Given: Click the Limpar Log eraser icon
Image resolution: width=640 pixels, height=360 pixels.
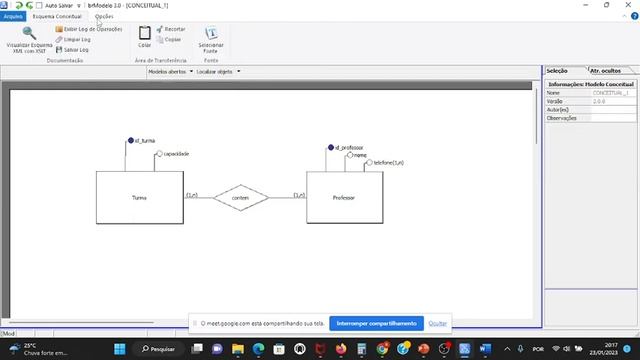Looking at the screenshot, I should coord(59,39).
